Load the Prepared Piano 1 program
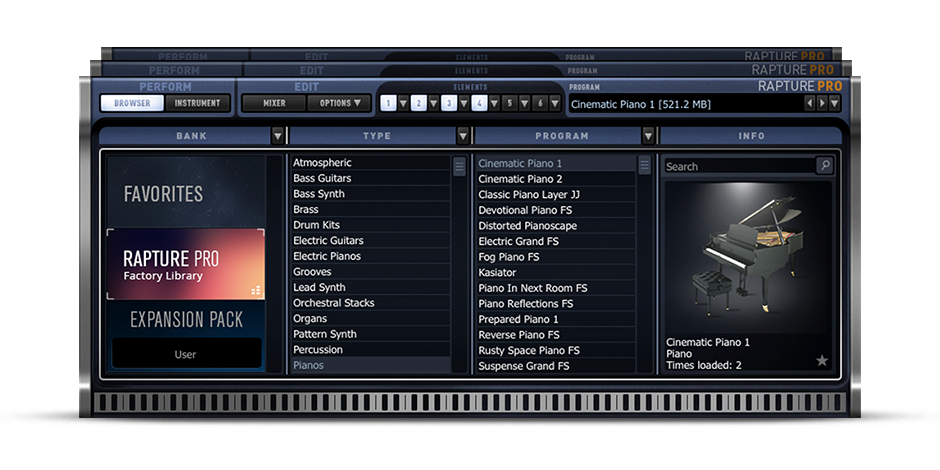 click(x=556, y=319)
